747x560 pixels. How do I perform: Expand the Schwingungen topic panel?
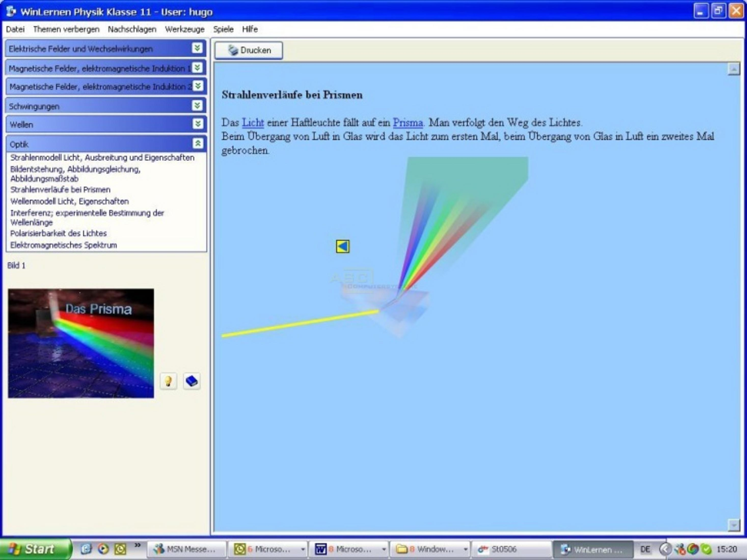pyautogui.click(x=197, y=106)
